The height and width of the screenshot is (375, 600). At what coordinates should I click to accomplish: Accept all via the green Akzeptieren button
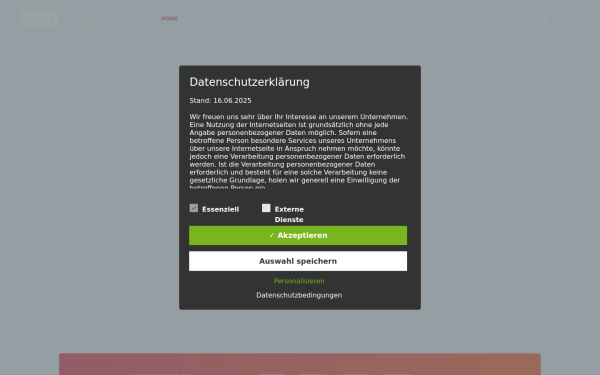click(298, 235)
